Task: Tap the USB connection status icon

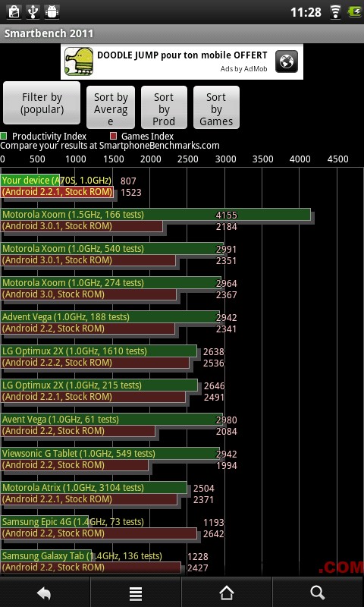Action: [x=33, y=11]
